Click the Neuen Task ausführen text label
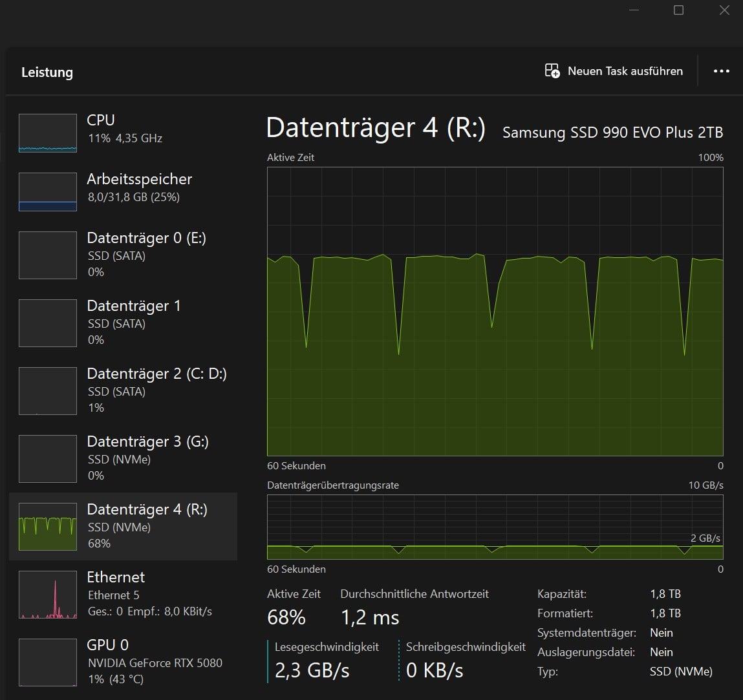The width and height of the screenshot is (743, 700). (x=625, y=71)
